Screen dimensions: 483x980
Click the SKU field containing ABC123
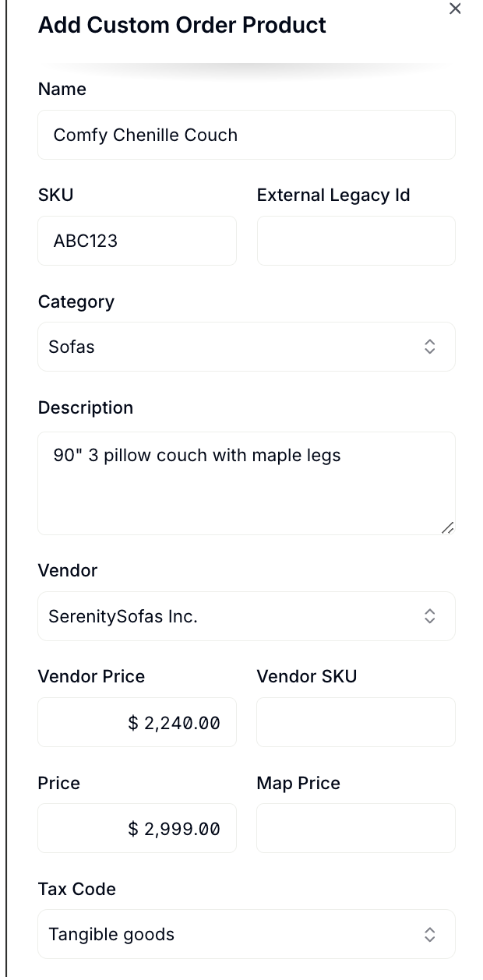click(x=137, y=241)
